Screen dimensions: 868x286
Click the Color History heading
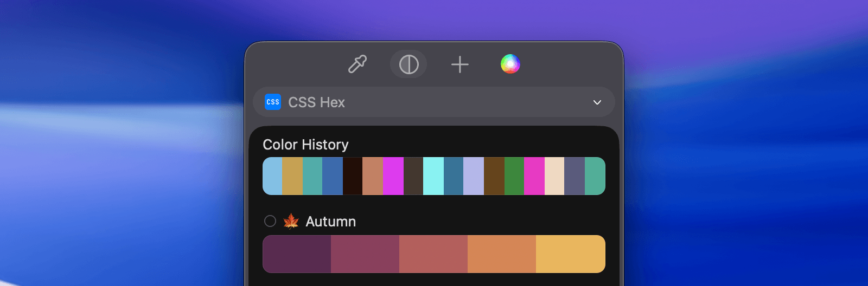click(x=305, y=145)
